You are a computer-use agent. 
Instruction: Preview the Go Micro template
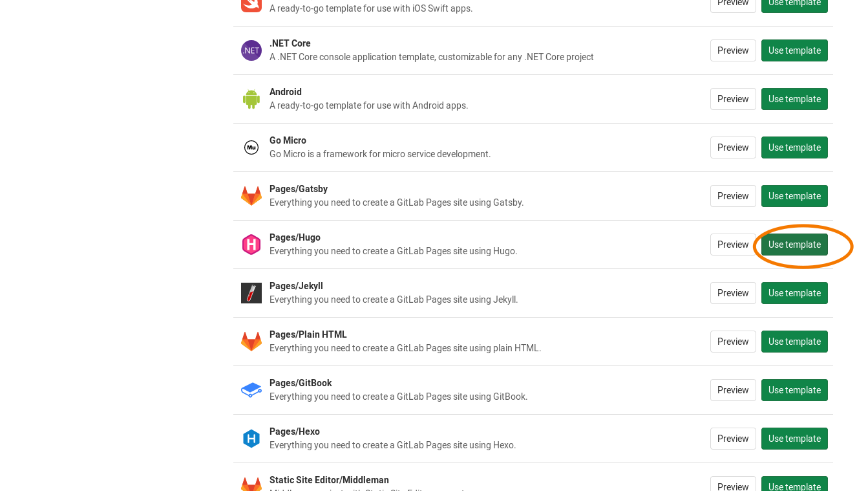click(733, 147)
